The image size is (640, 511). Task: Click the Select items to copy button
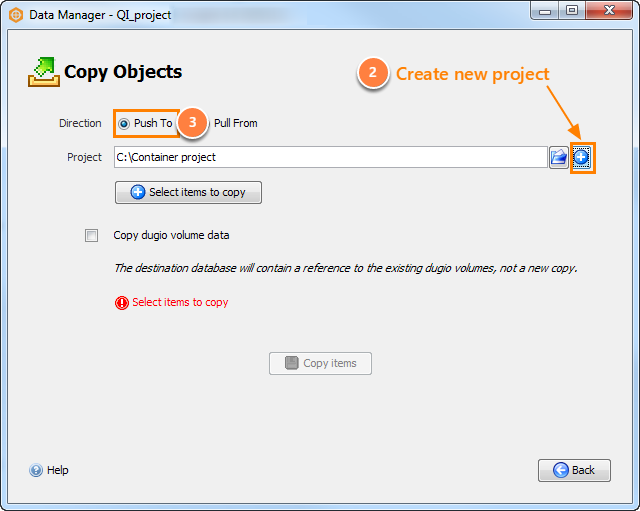(188, 192)
